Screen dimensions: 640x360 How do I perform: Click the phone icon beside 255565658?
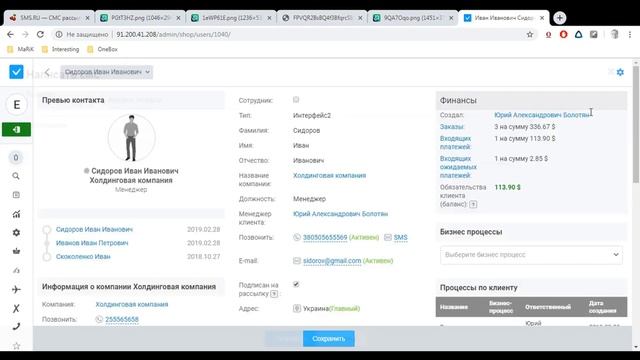click(x=99, y=320)
